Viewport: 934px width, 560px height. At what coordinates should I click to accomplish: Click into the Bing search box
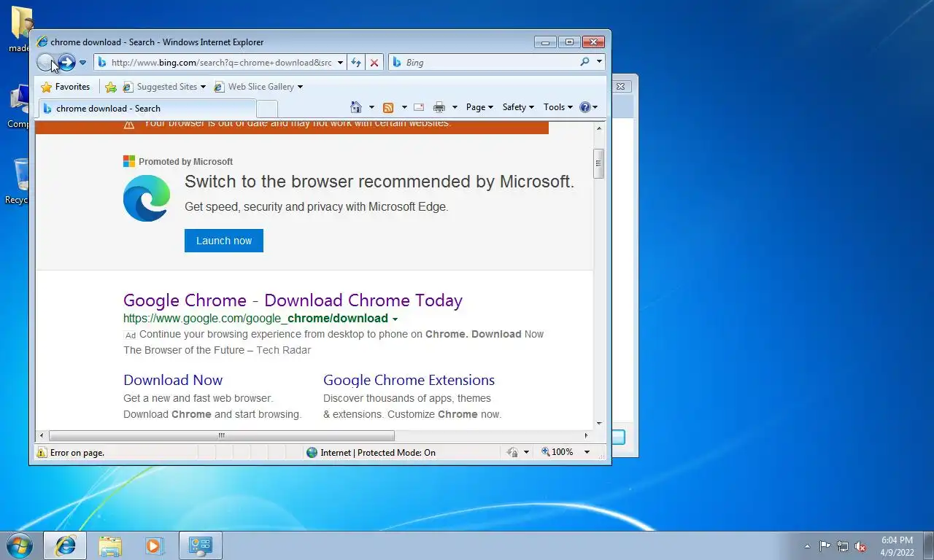490,63
